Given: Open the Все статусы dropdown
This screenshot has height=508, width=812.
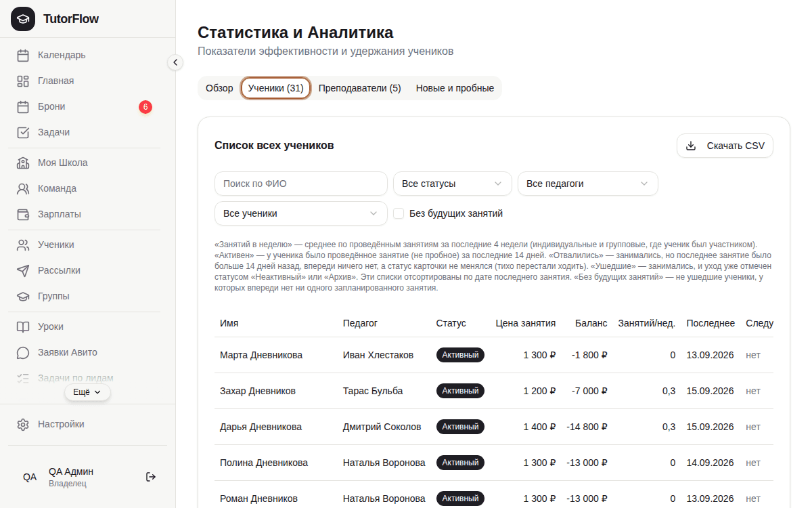Looking at the screenshot, I should (x=452, y=184).
